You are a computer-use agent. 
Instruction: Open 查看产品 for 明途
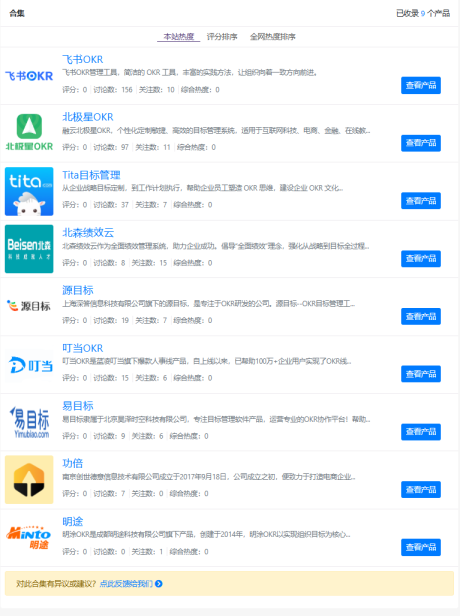click(x=421, y=547)
